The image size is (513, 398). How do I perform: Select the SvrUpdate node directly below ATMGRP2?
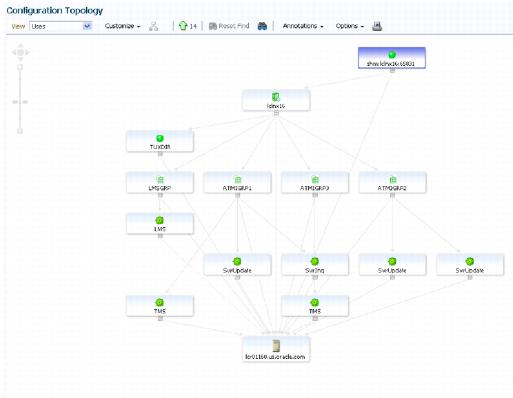click(x=392, y=265)
